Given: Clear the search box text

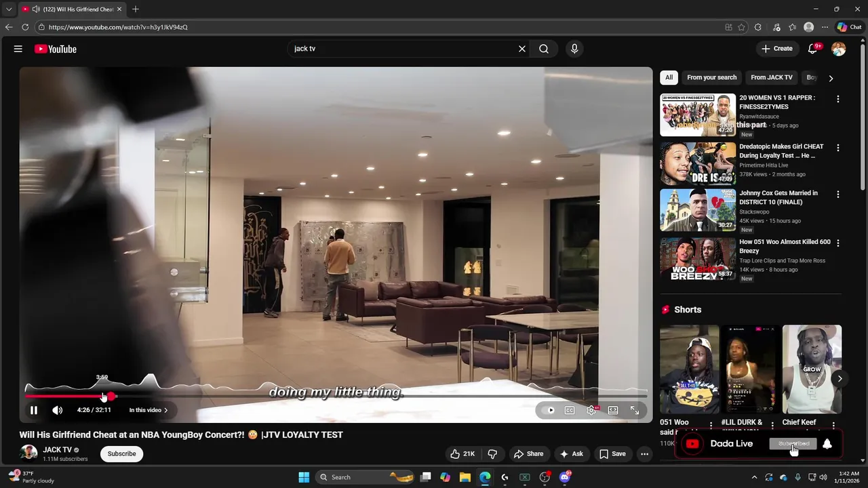Looking at the screenshot, I should 522,49.
